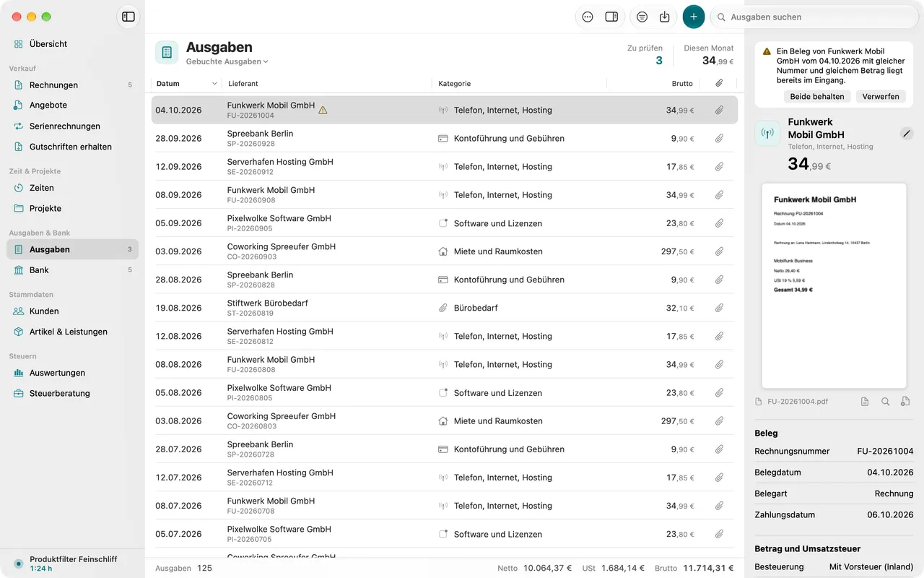Toggle the right detail panel icon
This screenshot has height=578, width=924.
click(x=611, y=17)
